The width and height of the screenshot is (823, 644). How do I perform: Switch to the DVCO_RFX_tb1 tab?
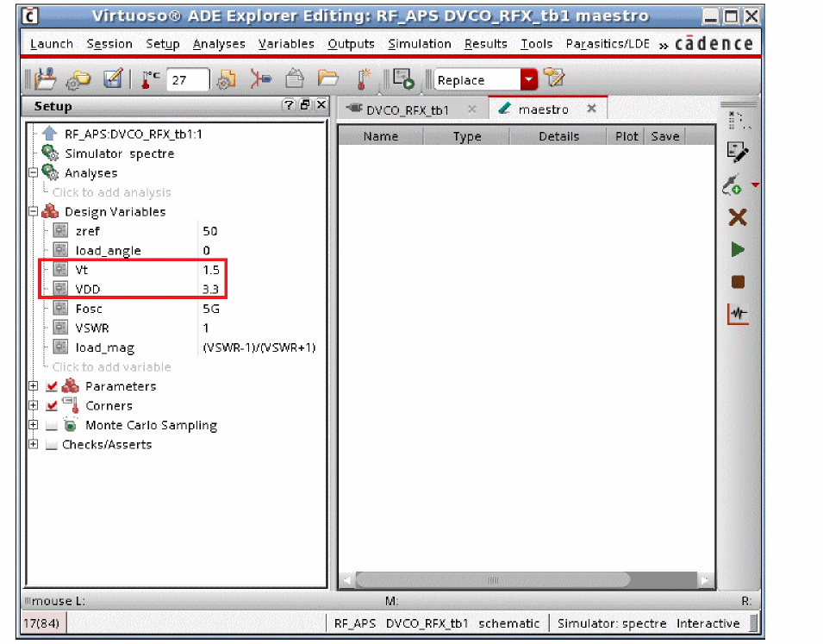pyautogui.click(x=408, y=109)
